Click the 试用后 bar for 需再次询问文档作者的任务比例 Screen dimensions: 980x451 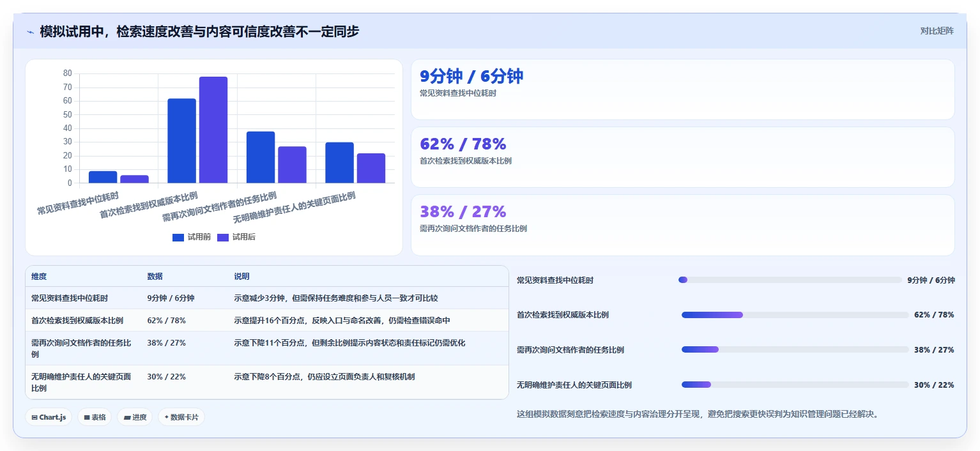[292, 165]
